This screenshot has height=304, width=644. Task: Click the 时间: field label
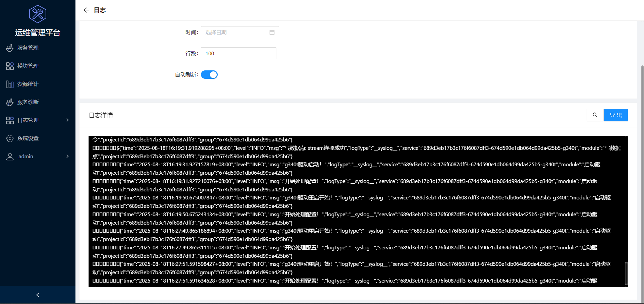192,32
